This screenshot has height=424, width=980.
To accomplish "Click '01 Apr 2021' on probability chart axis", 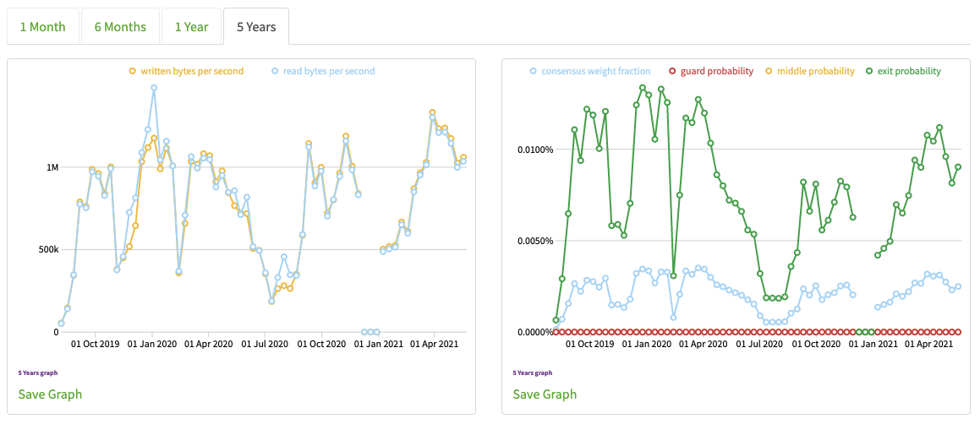I will point(928,344).
